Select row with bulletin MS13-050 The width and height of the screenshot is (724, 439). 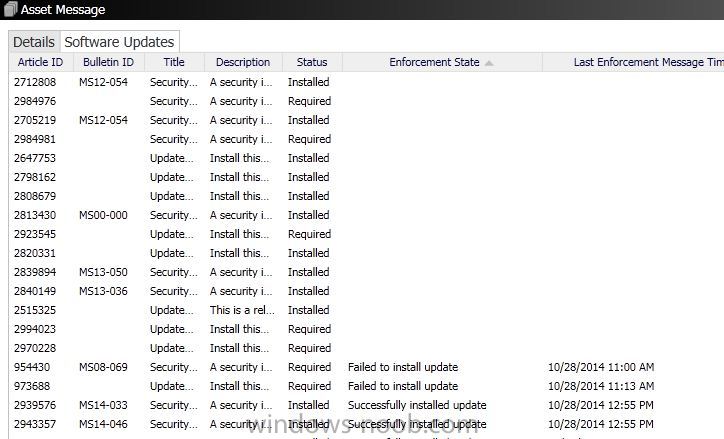[x=367, y=272]
